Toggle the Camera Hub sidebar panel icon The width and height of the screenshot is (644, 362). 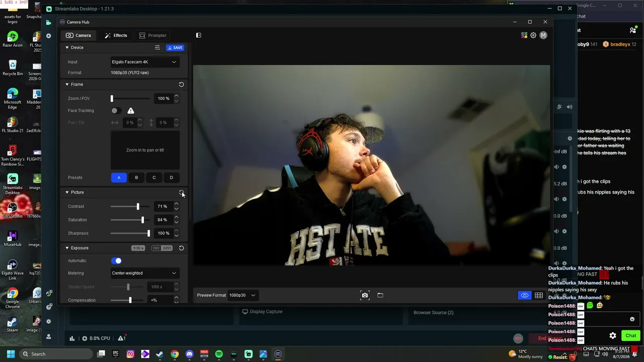click(198, 35)
